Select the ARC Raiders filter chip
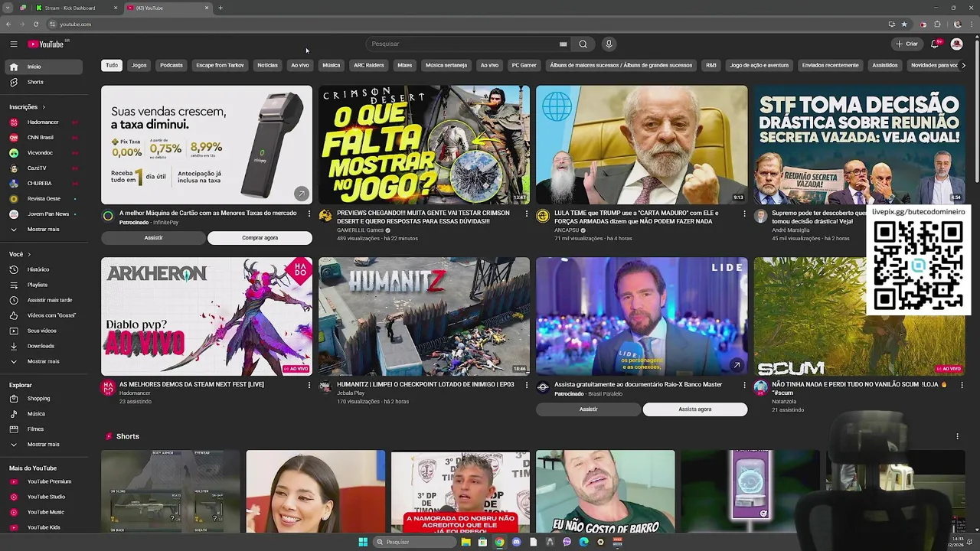The width and height of the screenshot is (980, 551). [x=368, y=65]
